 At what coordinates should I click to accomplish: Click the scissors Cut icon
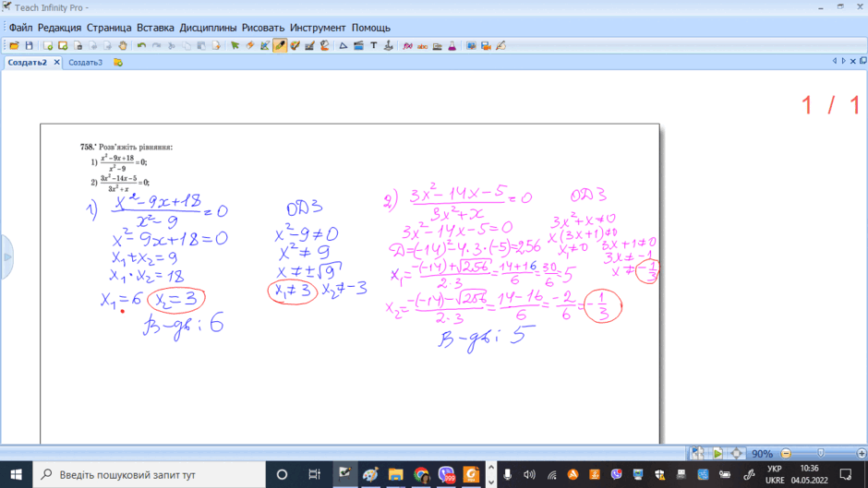click(172, 46)
